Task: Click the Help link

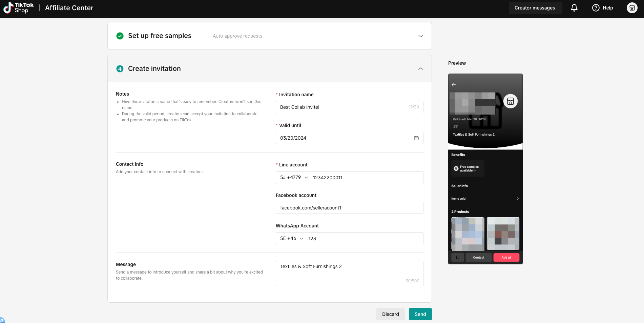Action: (x=608, y=8)
